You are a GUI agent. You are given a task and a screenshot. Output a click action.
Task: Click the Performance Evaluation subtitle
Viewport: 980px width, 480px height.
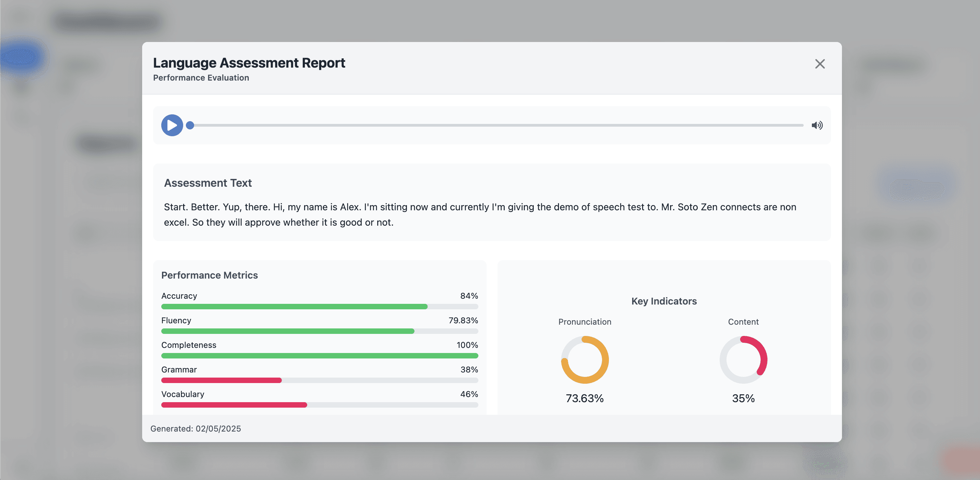pos(201,77)
